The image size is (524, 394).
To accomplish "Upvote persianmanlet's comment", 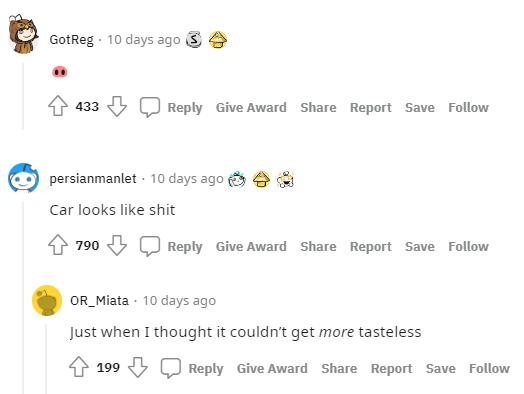I will pos(58,245).
